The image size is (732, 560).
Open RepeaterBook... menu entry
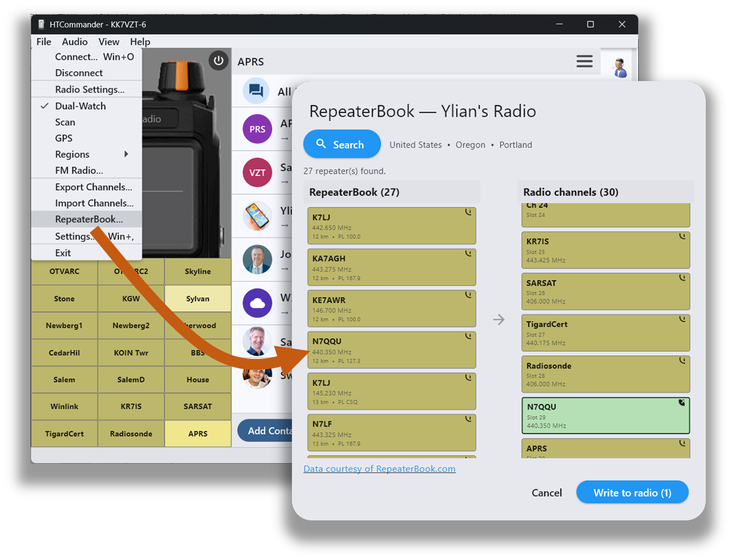[x=87, y=219]
